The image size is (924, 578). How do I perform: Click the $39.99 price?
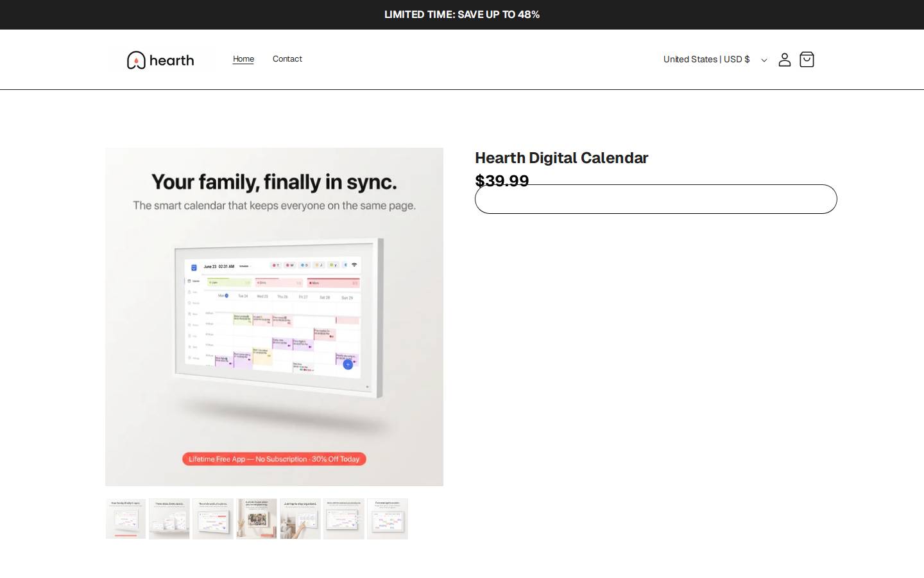[502, 181]
